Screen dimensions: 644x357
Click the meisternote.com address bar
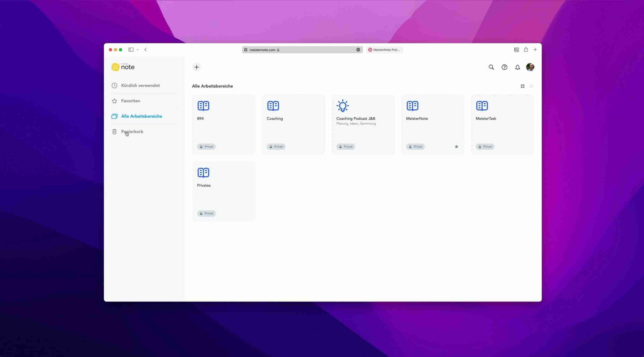pyautogui.click(x=302, y=50)
